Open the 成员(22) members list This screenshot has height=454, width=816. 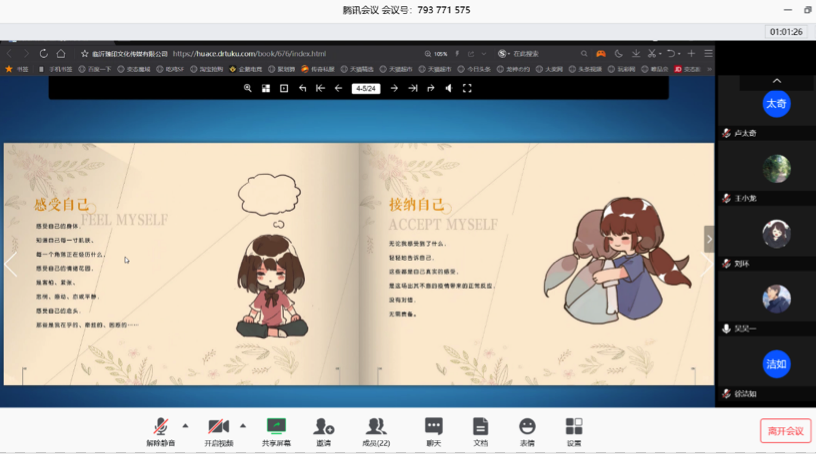[x=376, y=432]
